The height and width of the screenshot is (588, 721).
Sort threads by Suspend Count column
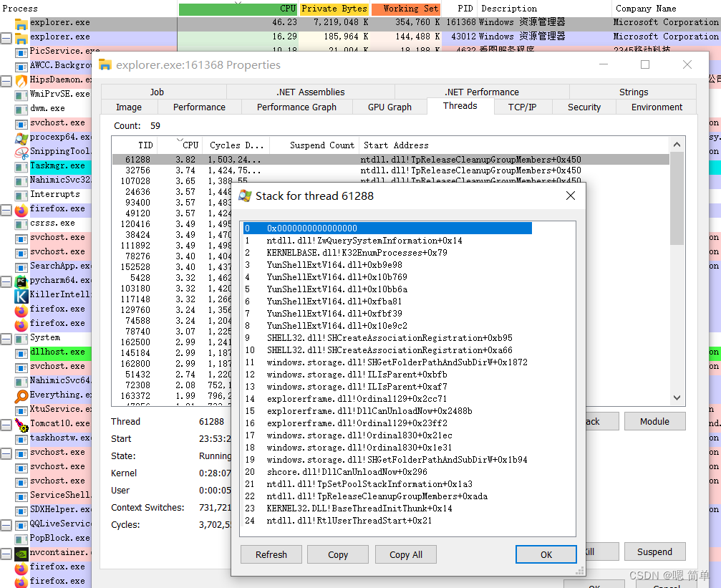[x=314, y=145]
